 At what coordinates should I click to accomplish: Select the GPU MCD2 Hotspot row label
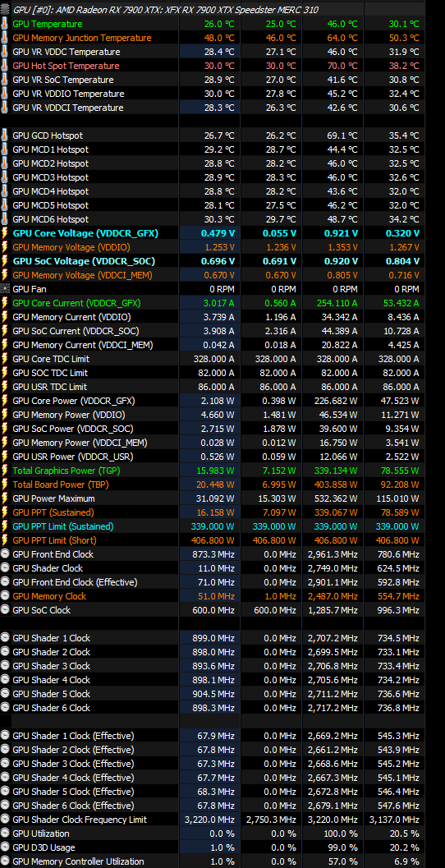coord(50,163)
